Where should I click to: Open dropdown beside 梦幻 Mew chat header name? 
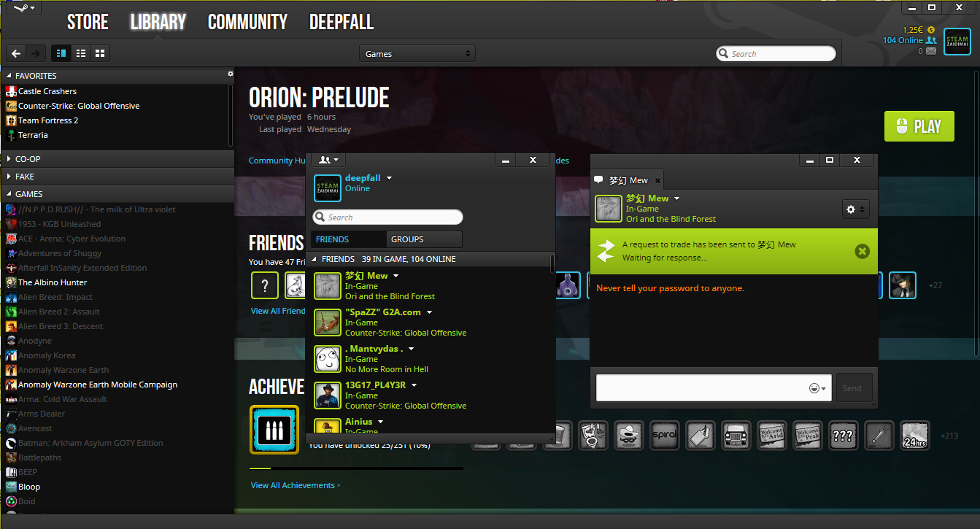click(x=677, y=198)
